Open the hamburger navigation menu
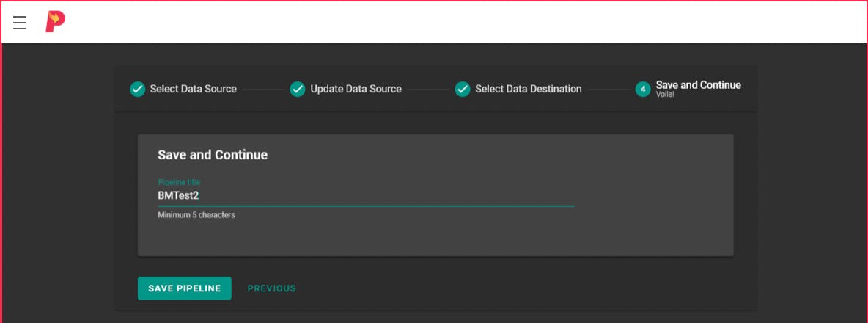 coord(20,23)
